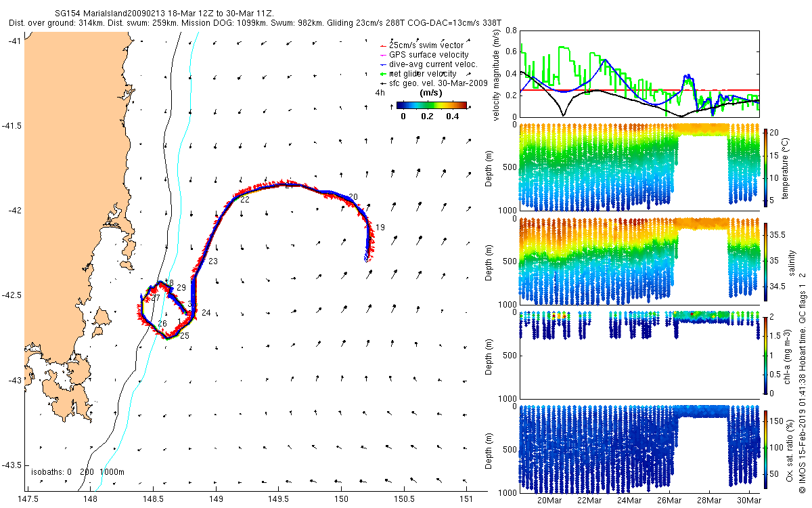Click the '150.5' longitude tick label
The height and width of the screenshot is (508, 812).
pos(405,500)
